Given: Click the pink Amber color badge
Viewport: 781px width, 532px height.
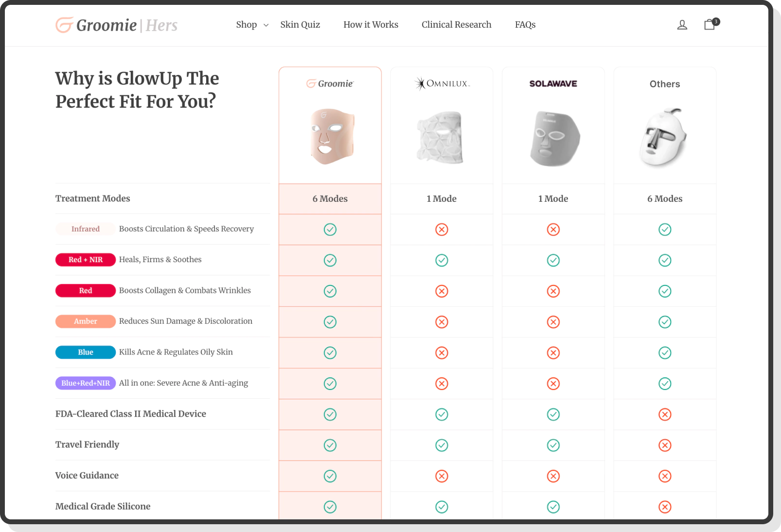Looking at the screenshot, I should tap(86, 321).
